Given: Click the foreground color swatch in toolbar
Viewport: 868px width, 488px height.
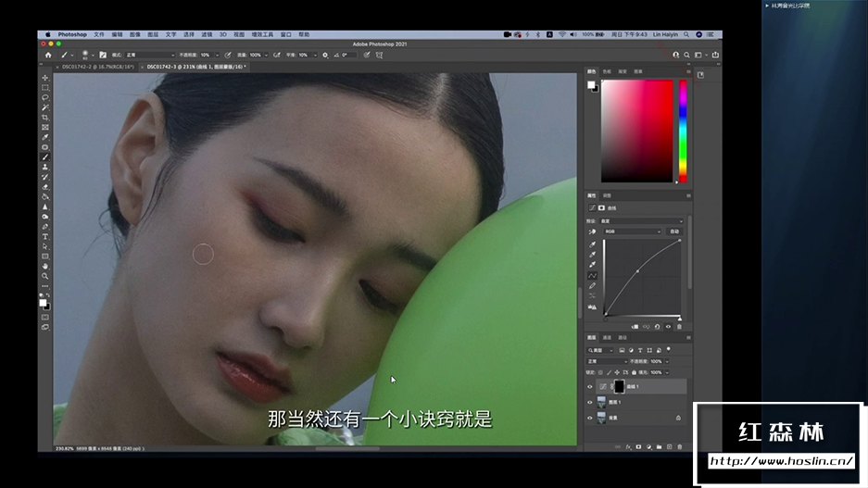Looking at the screenshot, I should 43,302.
